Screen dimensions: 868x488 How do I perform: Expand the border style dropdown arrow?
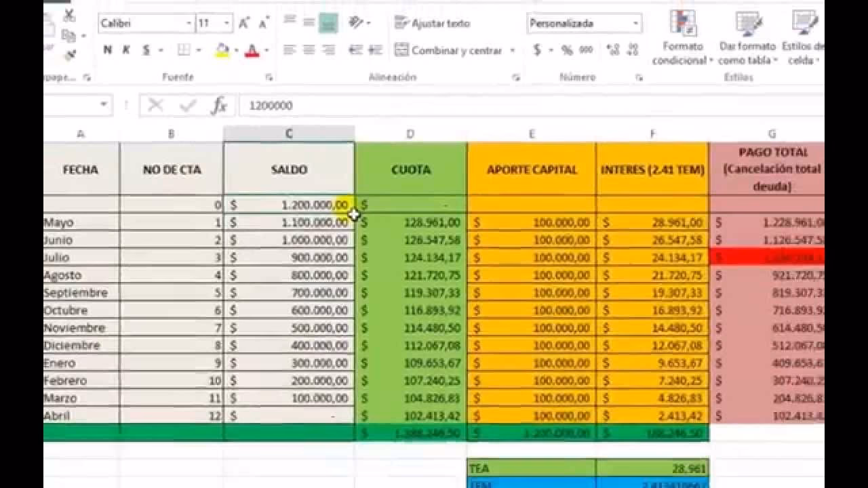[199, 49]
